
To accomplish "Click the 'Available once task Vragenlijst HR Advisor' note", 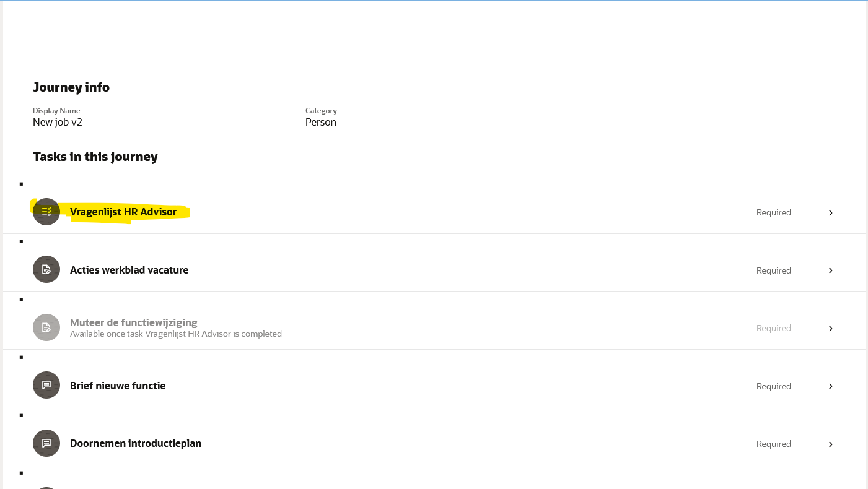I will tap(176, 334).
